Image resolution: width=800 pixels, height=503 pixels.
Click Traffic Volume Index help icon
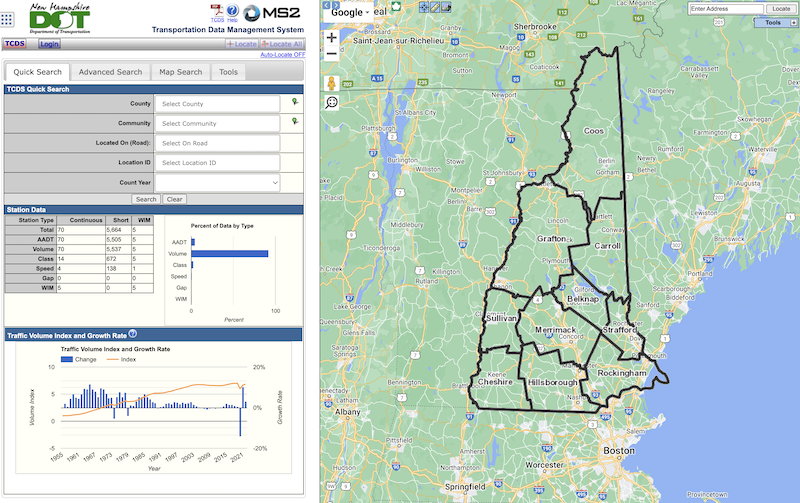click(x=133, y=334)
